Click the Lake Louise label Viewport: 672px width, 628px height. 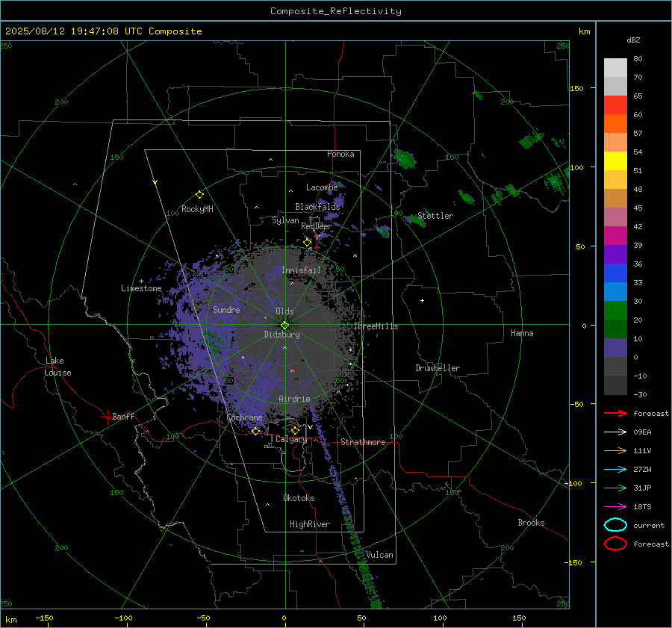pyautogui.click(x=57, y=367)
